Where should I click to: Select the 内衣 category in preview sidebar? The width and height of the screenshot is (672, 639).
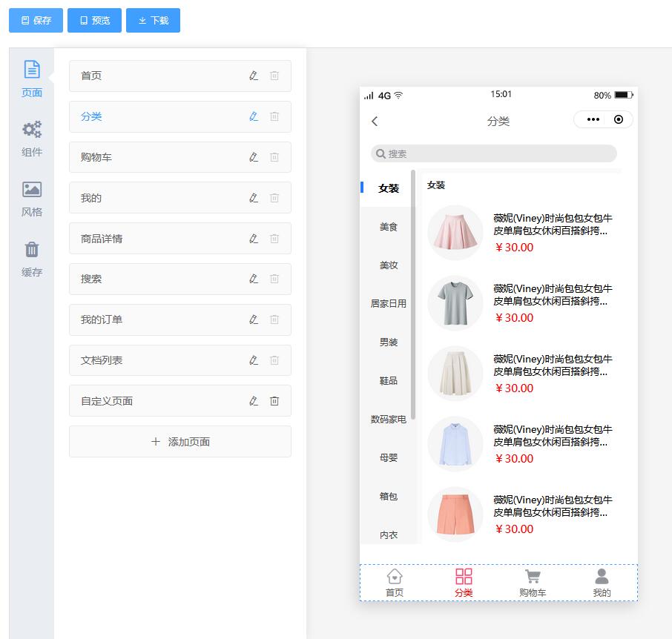point(388,535)
